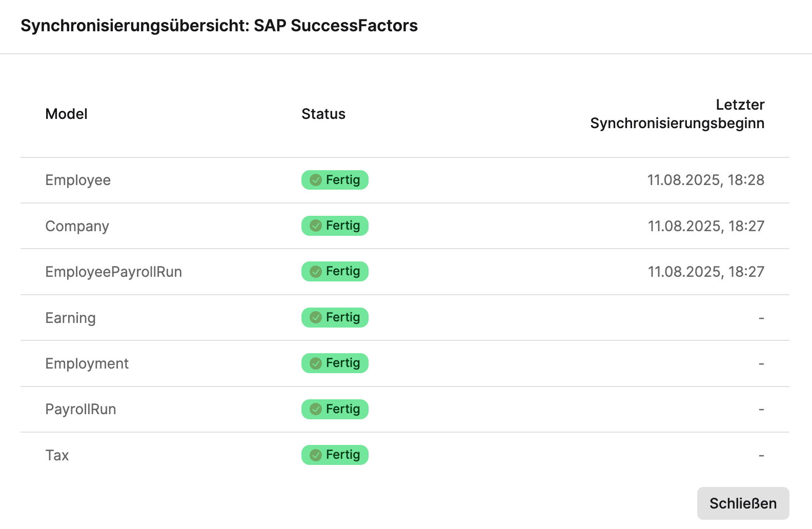
Task: Click the Synchronisierungsübersicht: SAP SuccessFactors title
Action: [219, 26]
